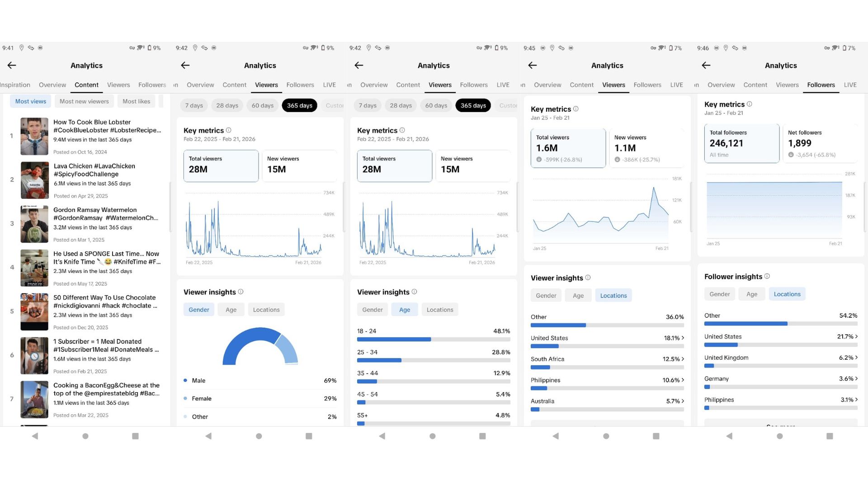The image size is (868, 488).
Task: Switch to Overview tab on Content screen
Action: (52, 85)
